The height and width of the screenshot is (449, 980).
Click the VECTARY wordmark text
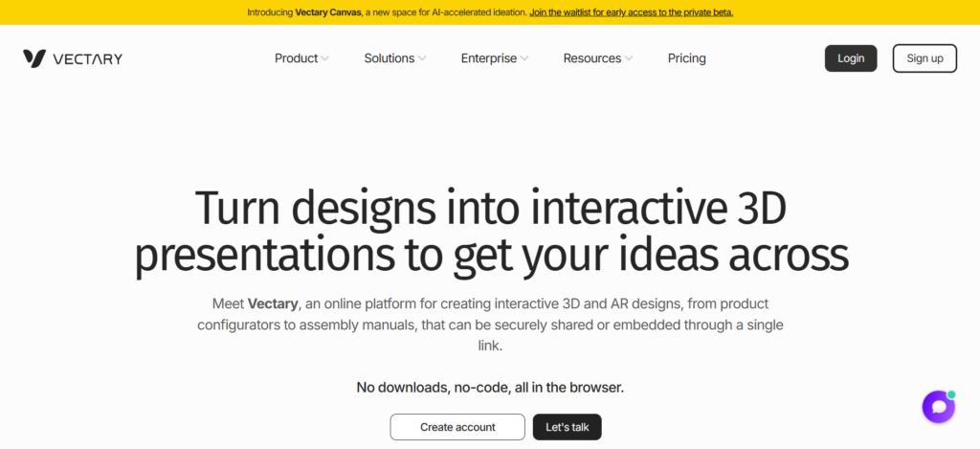tap(87, 59)
